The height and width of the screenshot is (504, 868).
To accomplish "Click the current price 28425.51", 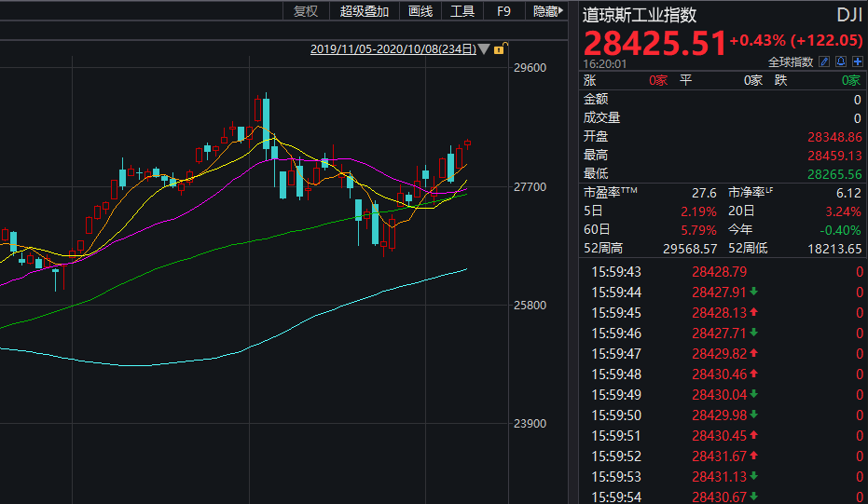I will click(654, 43).
